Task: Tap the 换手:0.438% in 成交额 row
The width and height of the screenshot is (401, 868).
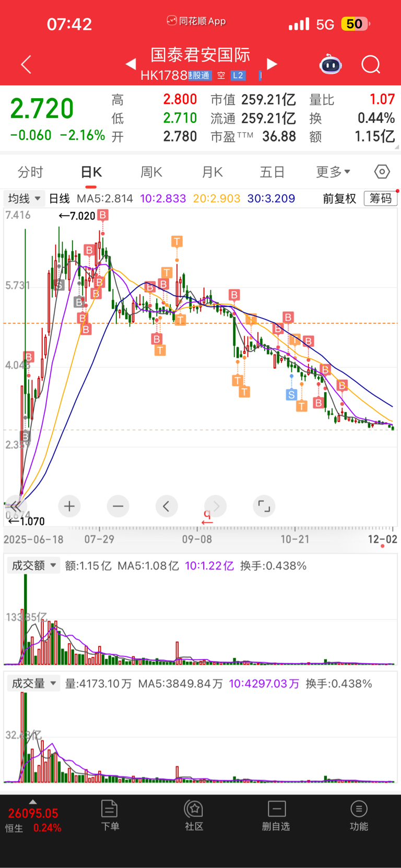Action: [273, 566]
